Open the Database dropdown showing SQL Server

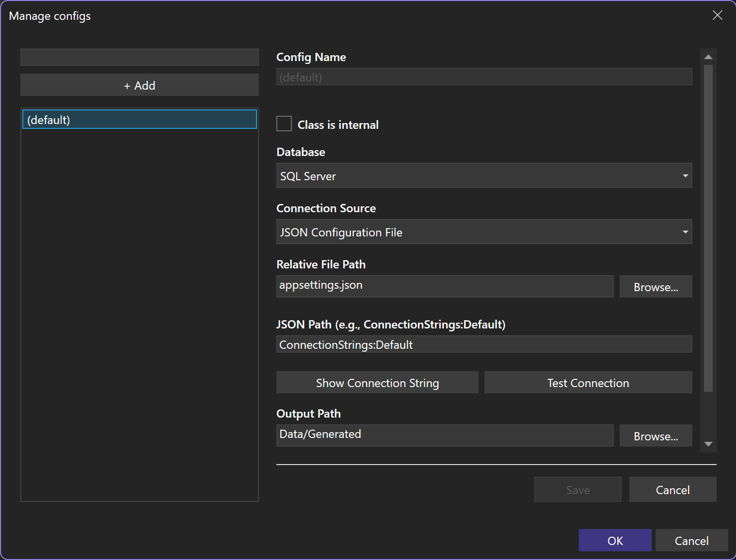[x=484, y=176]
